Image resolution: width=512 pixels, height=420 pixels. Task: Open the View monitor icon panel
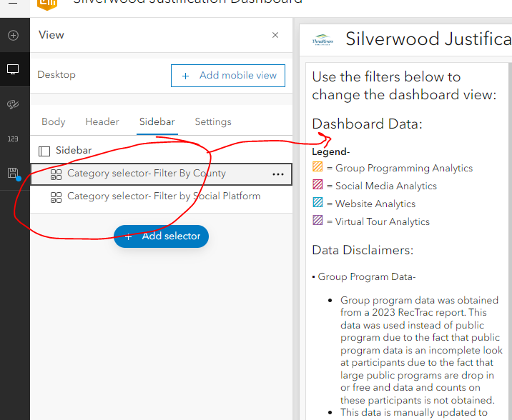13,69
